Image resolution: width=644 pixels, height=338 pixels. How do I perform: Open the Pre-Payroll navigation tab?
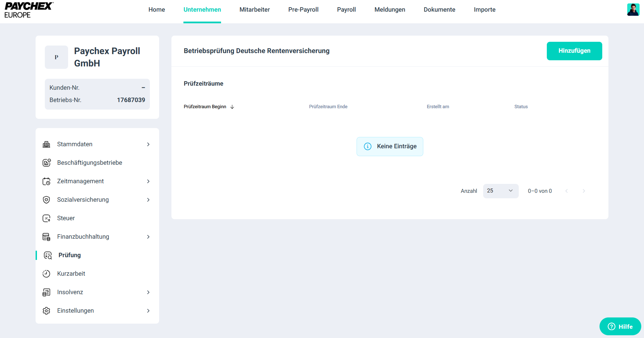[303, 10]
